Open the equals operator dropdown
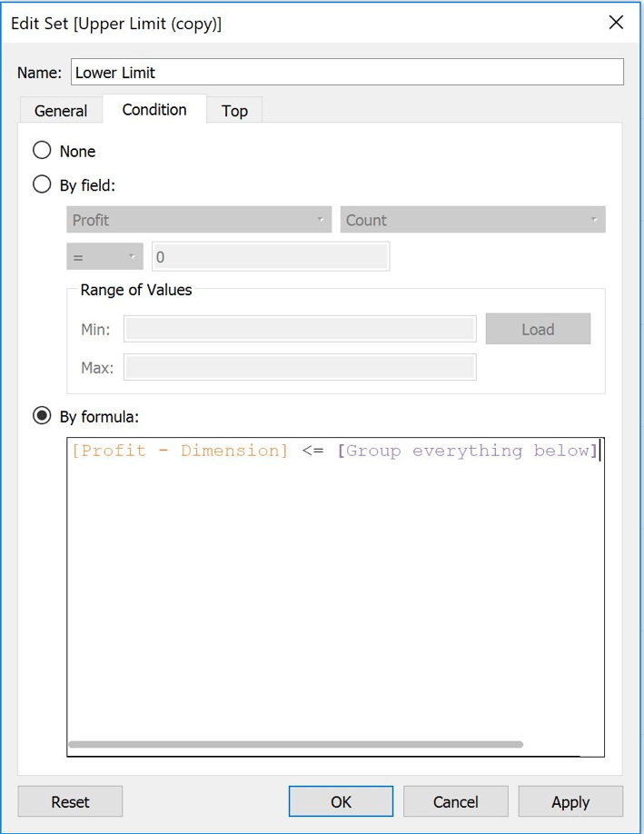 (x=104, y=257)
